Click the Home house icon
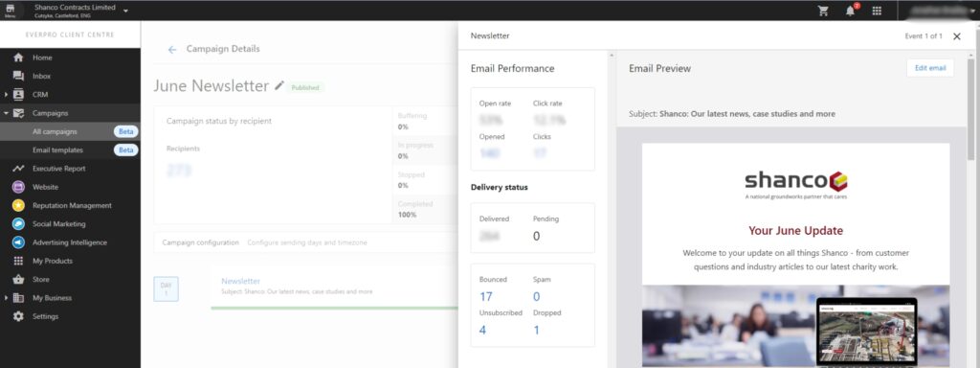The image size is (980, 368). click(x=18, y=57)
